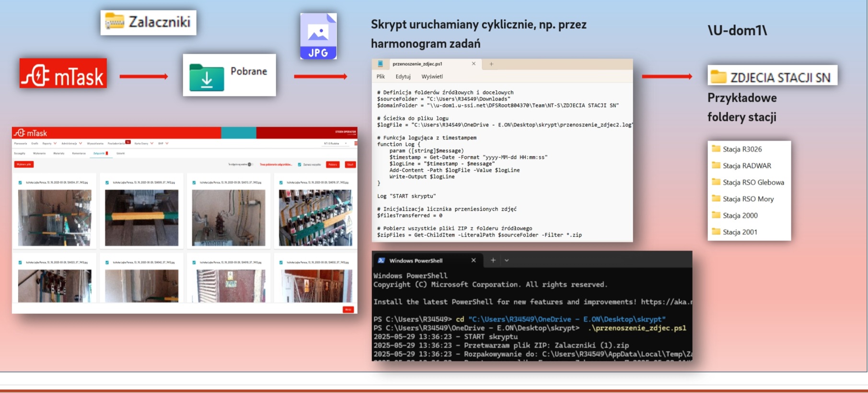This screenshot has width=868, height=393.
Task: Click the red Usuń button
Action: (350, 165)
